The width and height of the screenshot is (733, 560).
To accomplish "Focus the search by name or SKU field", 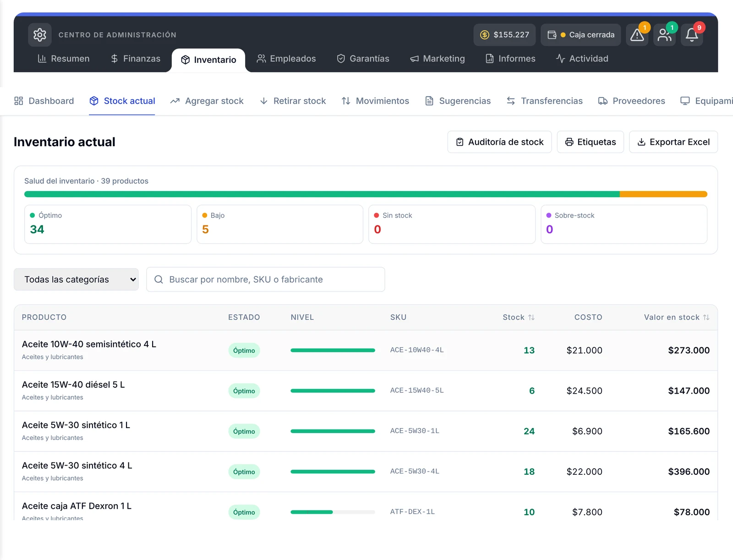I will (266, 280).
